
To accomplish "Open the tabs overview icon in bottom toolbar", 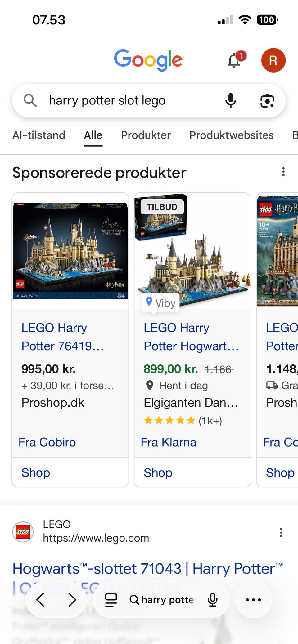I will (111, 600).
